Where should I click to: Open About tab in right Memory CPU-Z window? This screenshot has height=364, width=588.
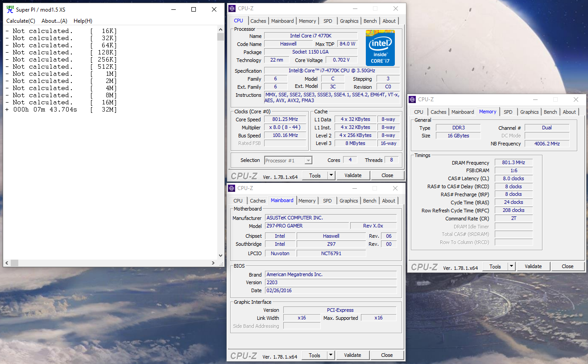[569, 112]
